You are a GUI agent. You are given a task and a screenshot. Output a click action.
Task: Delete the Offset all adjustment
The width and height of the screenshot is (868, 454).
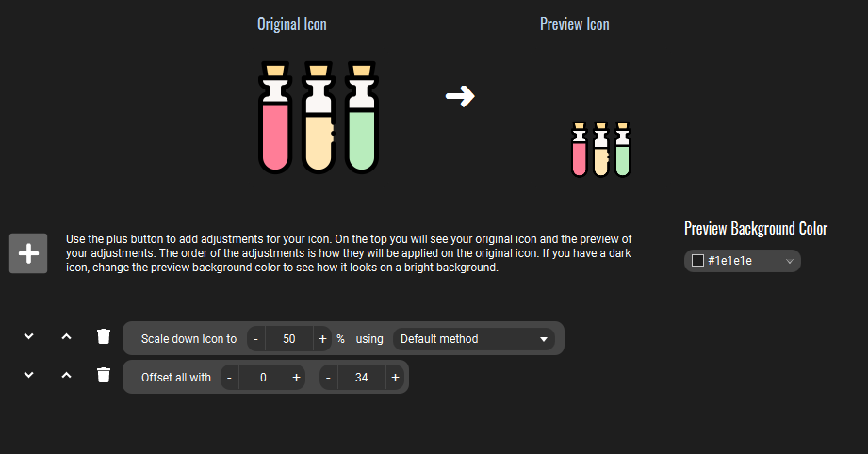click(x=104, y=375)
